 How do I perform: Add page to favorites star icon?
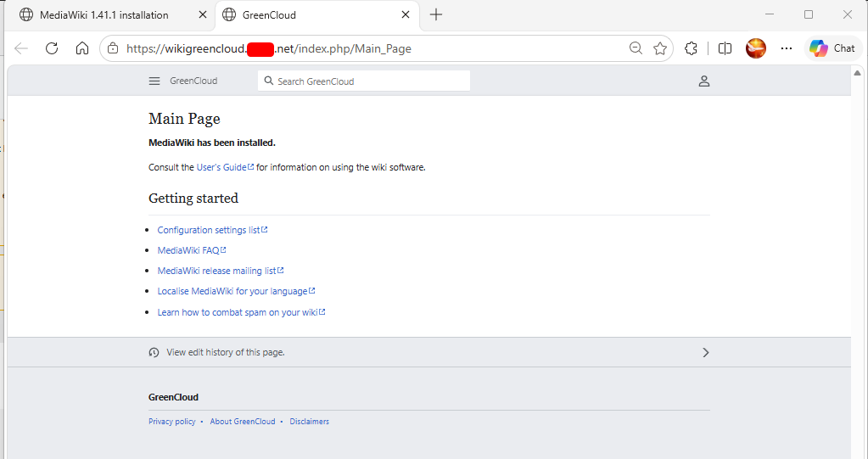tap(660, 48)
